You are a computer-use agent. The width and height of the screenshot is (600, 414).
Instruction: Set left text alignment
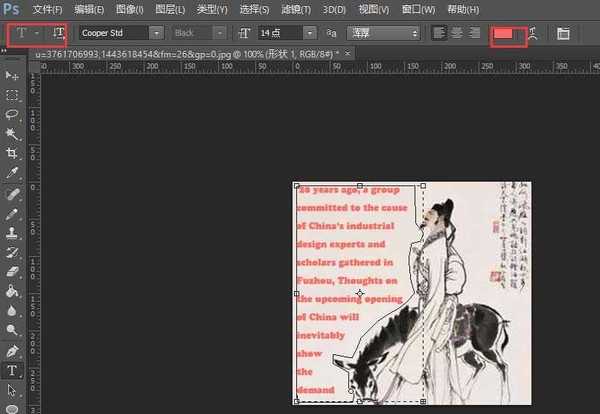(x=441, y=33)
